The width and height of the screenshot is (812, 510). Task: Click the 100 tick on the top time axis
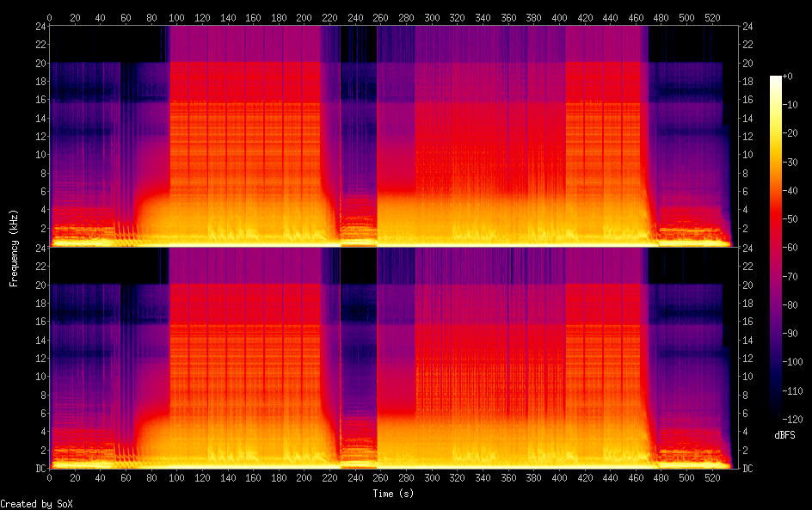(x=177, y=17)
